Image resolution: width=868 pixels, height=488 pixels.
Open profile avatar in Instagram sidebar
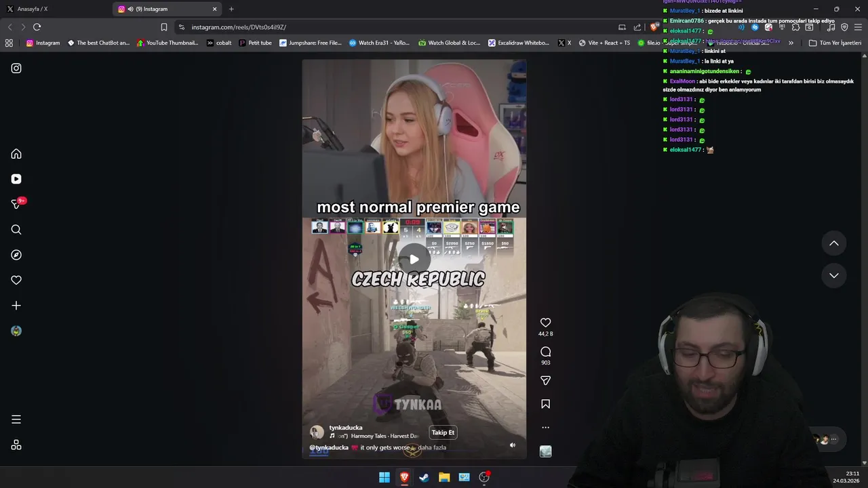[x=16, y=331]
